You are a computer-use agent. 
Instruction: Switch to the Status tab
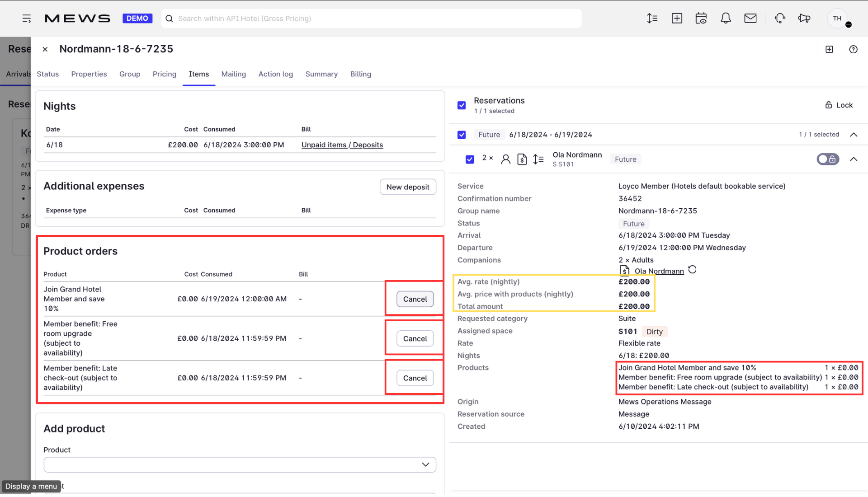pos(47,74)
